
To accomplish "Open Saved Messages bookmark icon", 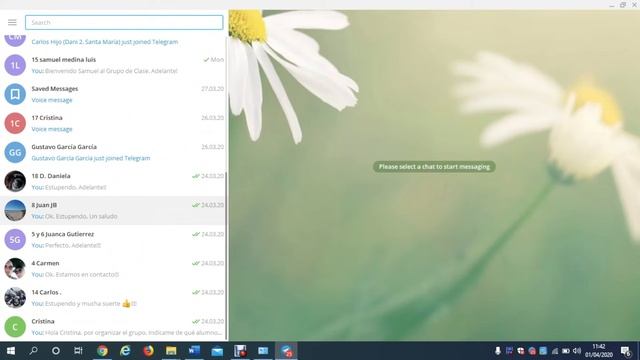I will coord(15,94).
